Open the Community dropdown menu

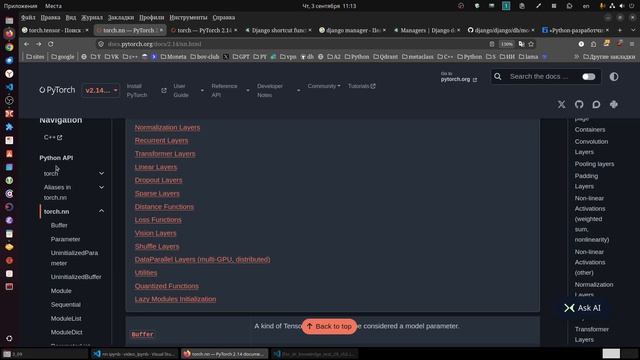click(324, 86)
